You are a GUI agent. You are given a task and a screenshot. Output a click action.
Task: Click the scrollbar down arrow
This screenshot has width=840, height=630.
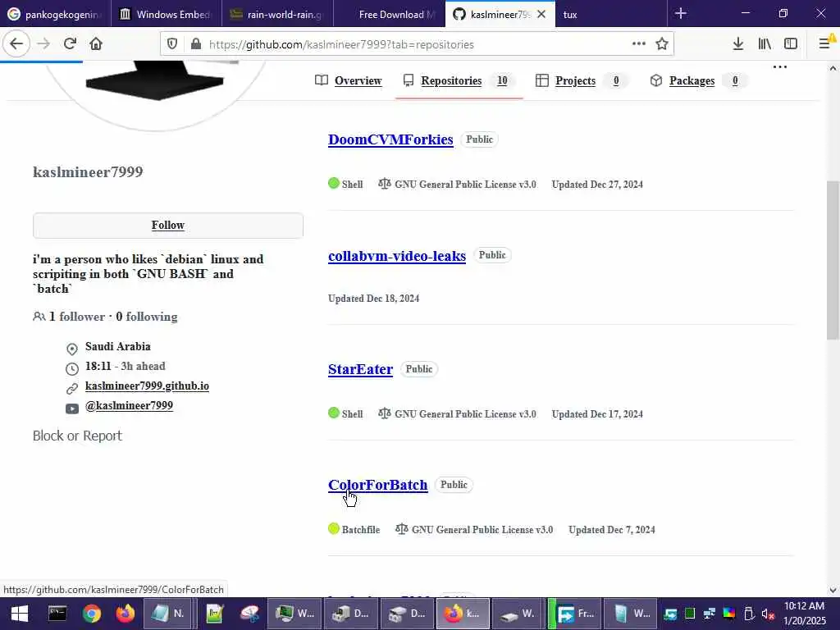(x=833, y=591)
